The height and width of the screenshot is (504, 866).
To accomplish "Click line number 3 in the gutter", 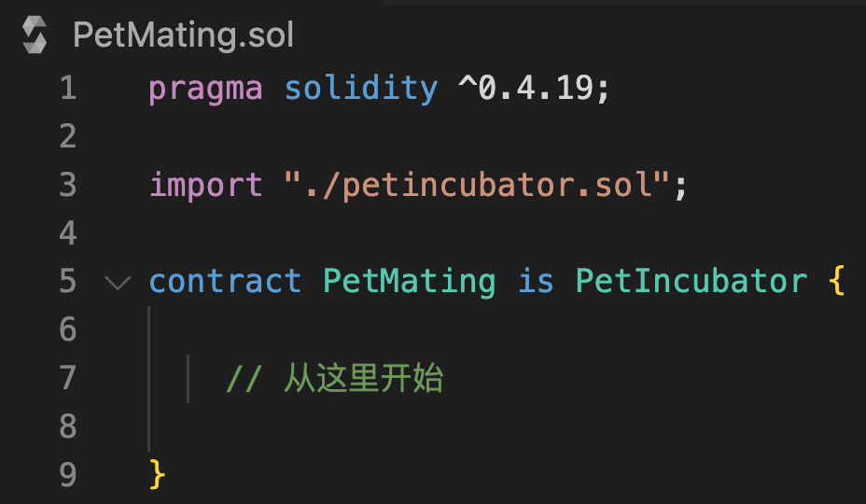I will pyautogui.click(x=67, y=185).
